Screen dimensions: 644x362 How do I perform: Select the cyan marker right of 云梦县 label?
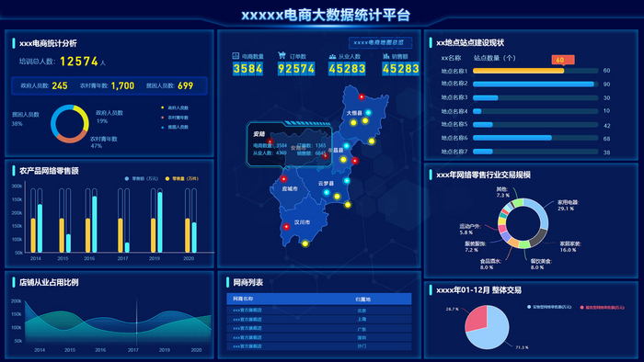pos(347,181)
